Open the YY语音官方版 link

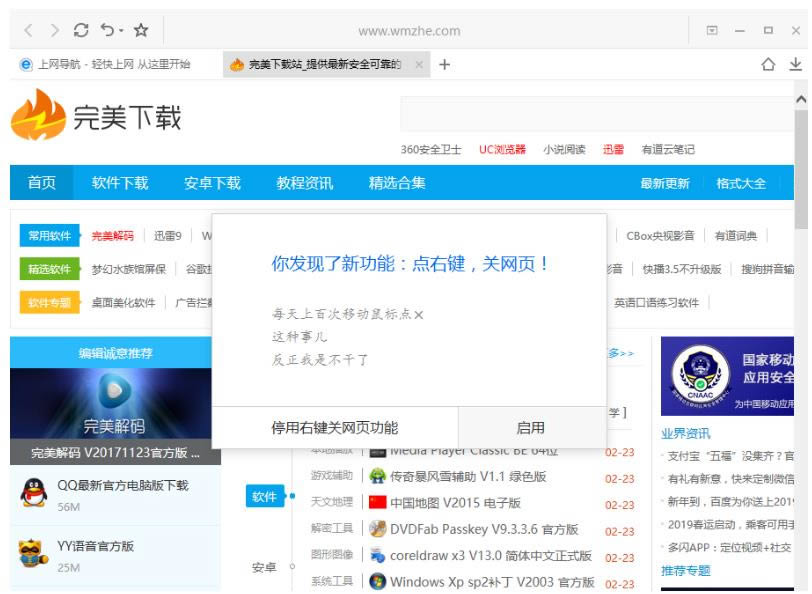tap(95, 546)
